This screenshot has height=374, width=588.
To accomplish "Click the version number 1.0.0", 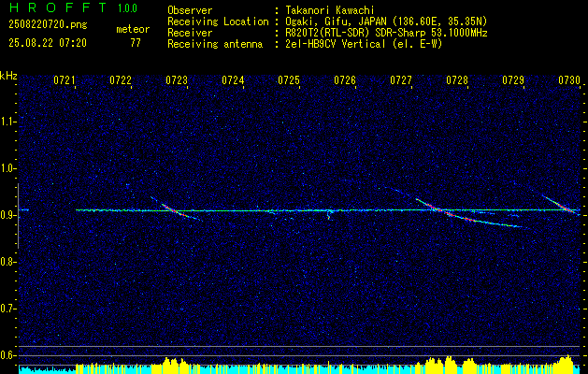I will click(127, 8).
